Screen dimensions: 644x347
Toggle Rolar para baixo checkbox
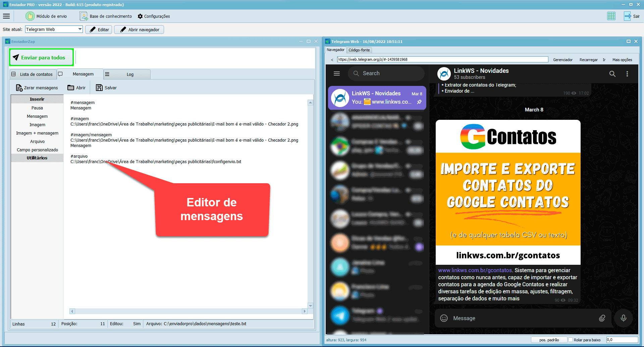(x=570, y=340)
